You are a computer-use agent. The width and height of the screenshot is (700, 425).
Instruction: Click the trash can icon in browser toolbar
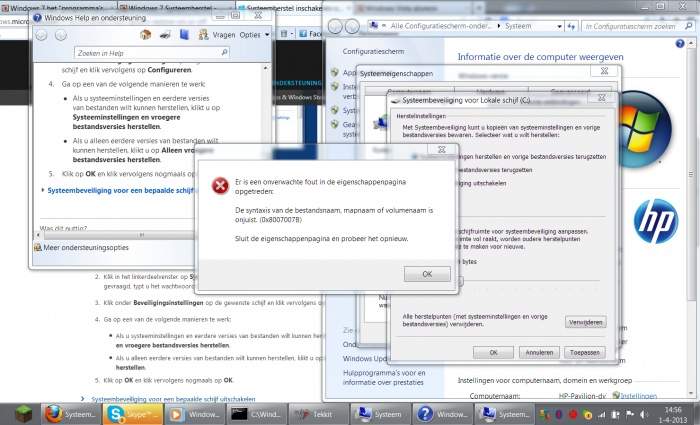pyautogui.click(x=284, y=33)
